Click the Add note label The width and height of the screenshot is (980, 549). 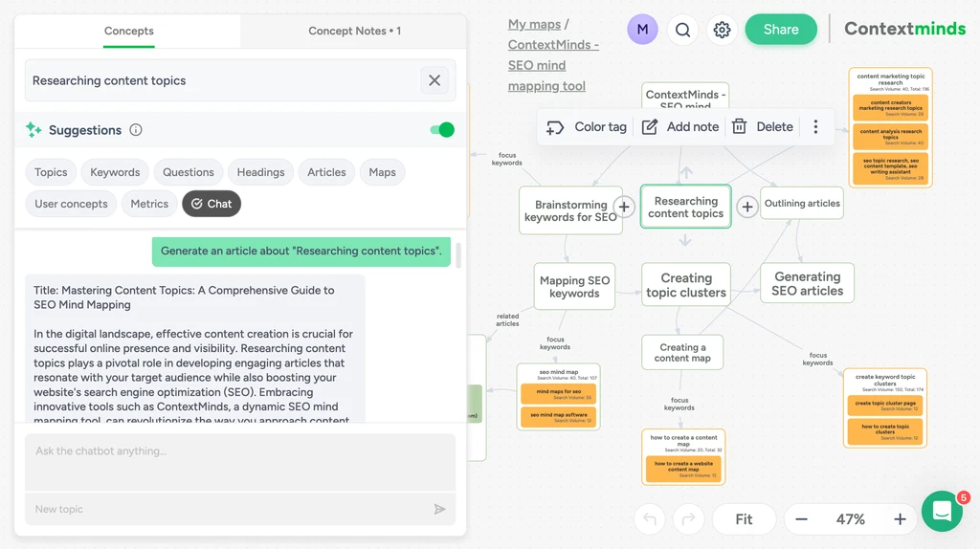coord(693,127)
